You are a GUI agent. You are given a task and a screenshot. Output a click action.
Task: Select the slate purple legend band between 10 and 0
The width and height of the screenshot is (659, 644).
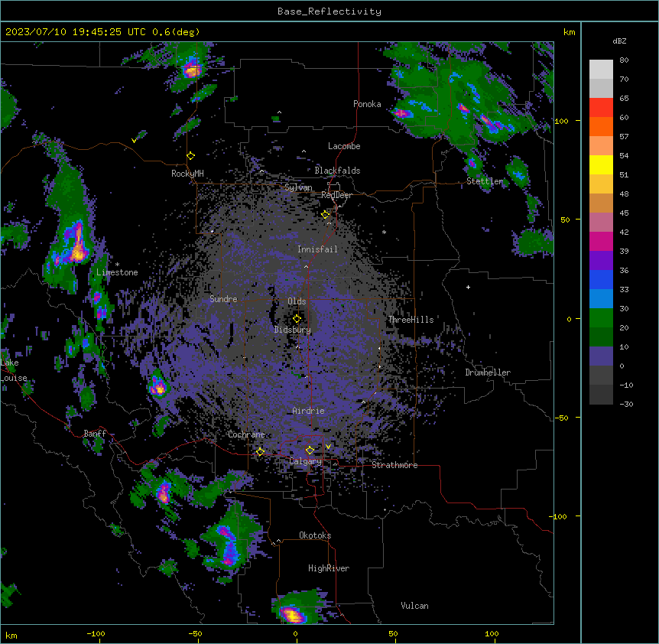click(x=601, y=356)
